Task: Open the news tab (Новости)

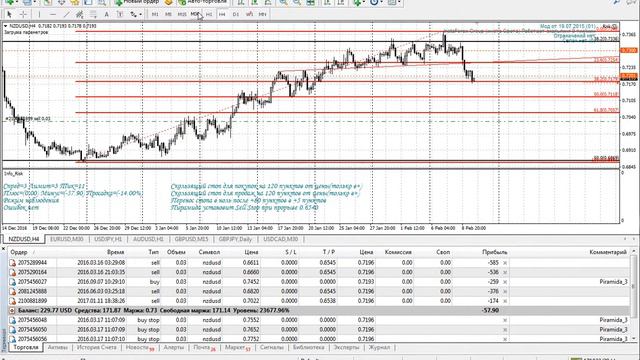Action: [140, 347]
